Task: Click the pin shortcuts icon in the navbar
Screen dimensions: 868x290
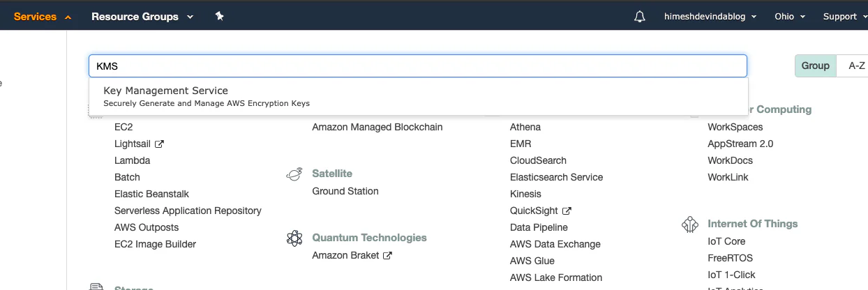Action: tap(220, 16)
